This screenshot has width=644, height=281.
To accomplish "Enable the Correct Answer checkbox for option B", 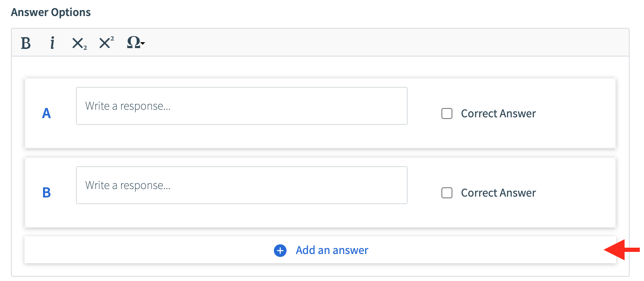I will 446,193.
